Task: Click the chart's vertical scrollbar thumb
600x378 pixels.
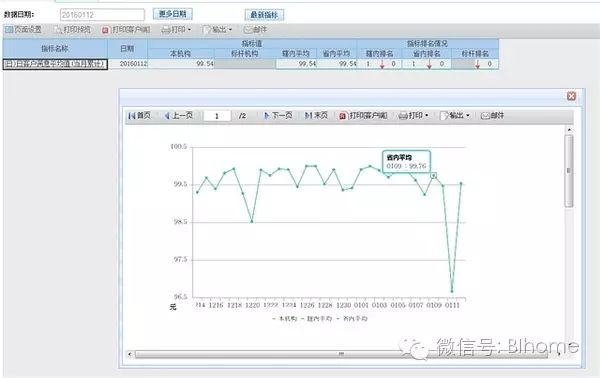Action: tap(569, 171)
